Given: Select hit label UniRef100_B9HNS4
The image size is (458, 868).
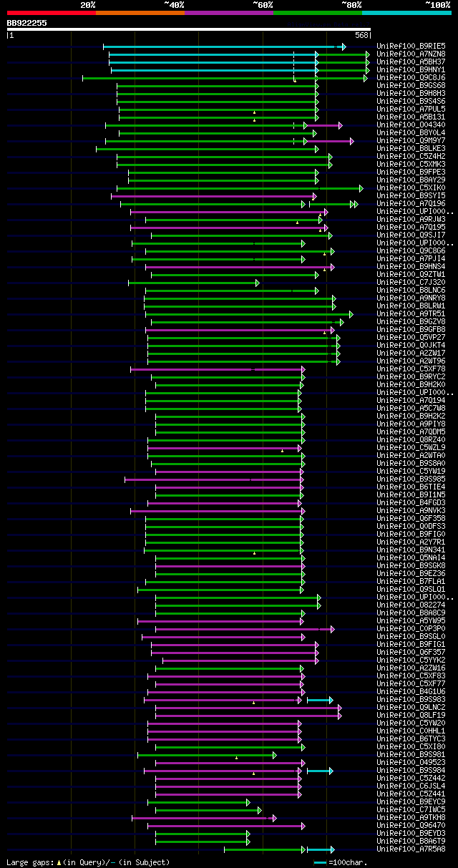Looking at the screenshot, I should [411, 267].
